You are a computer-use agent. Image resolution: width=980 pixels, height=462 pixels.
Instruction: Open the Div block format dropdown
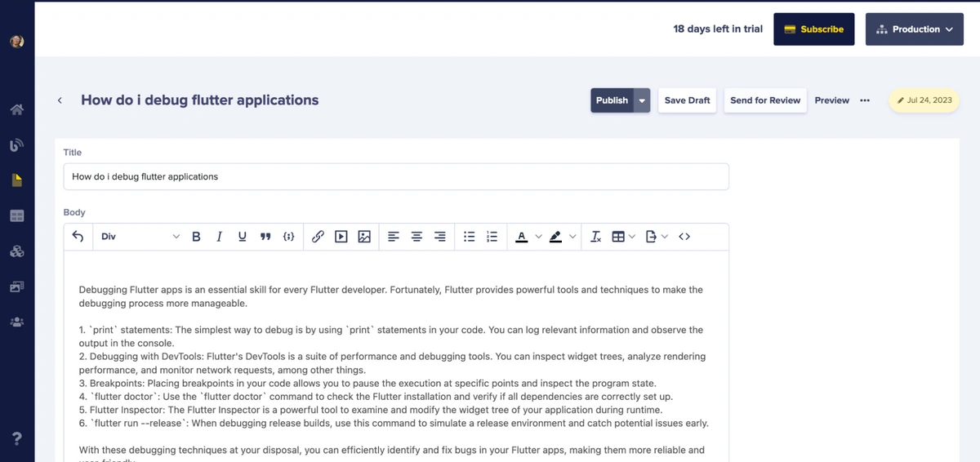(140, 237)
